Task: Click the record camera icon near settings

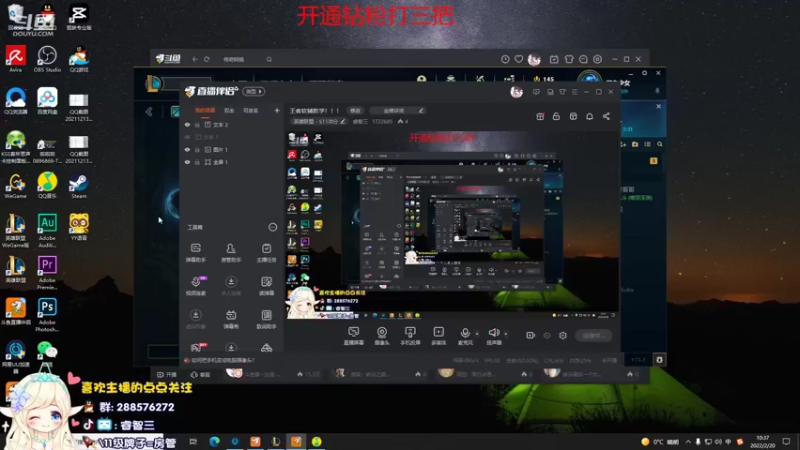Action: tap(531, 335)
